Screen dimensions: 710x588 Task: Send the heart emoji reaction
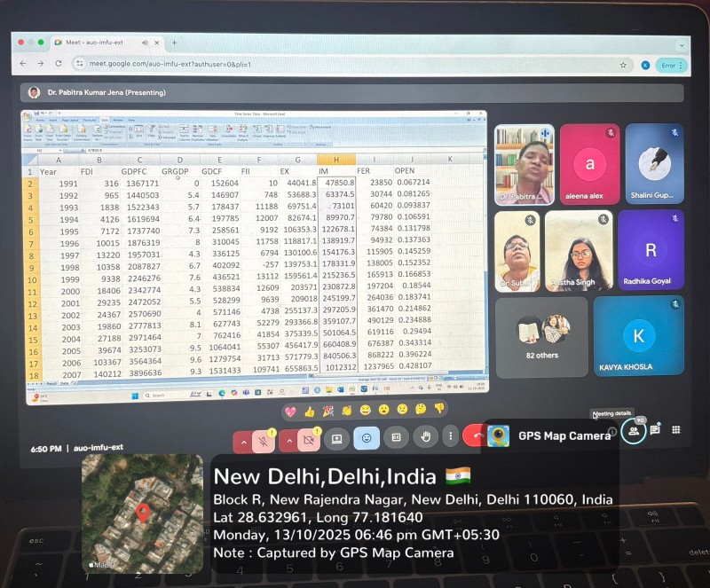click(290, 412)
